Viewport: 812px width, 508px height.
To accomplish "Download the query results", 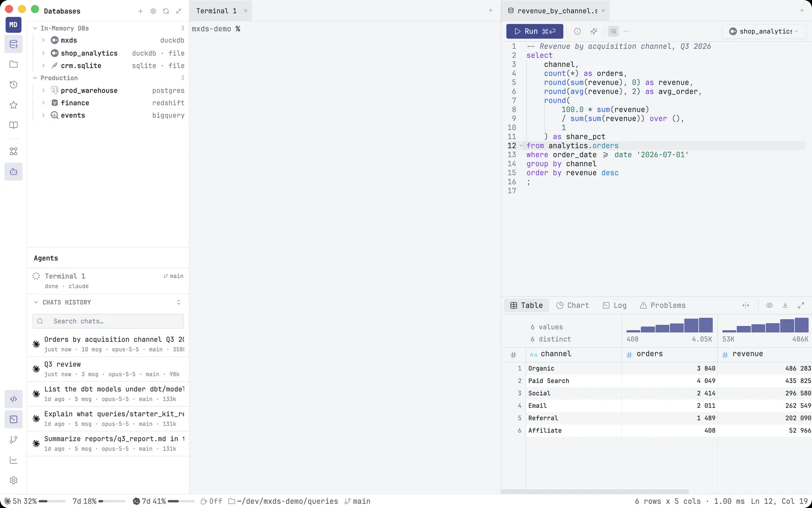I will coord(785,305).
